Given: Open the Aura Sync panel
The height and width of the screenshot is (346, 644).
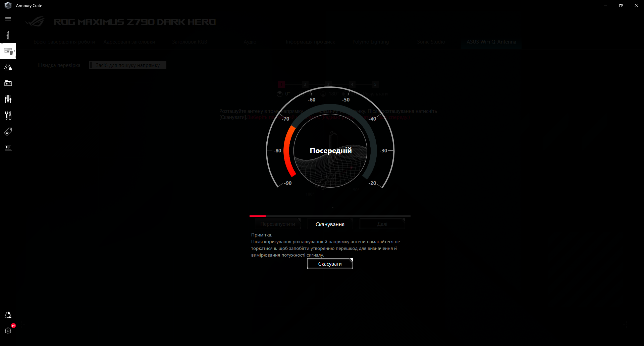Looking at the screenshot, I should [8, 67].
